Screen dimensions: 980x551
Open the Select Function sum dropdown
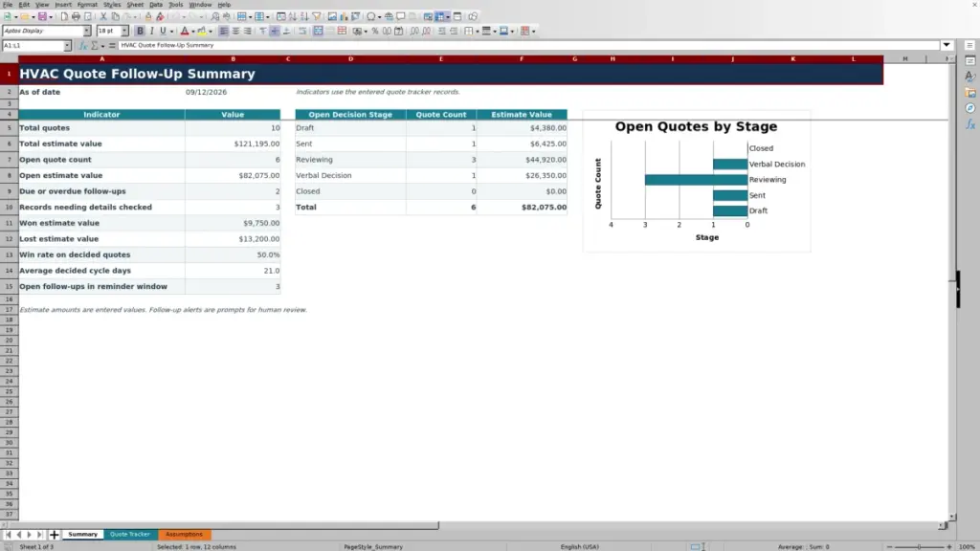tap(102, 46)
